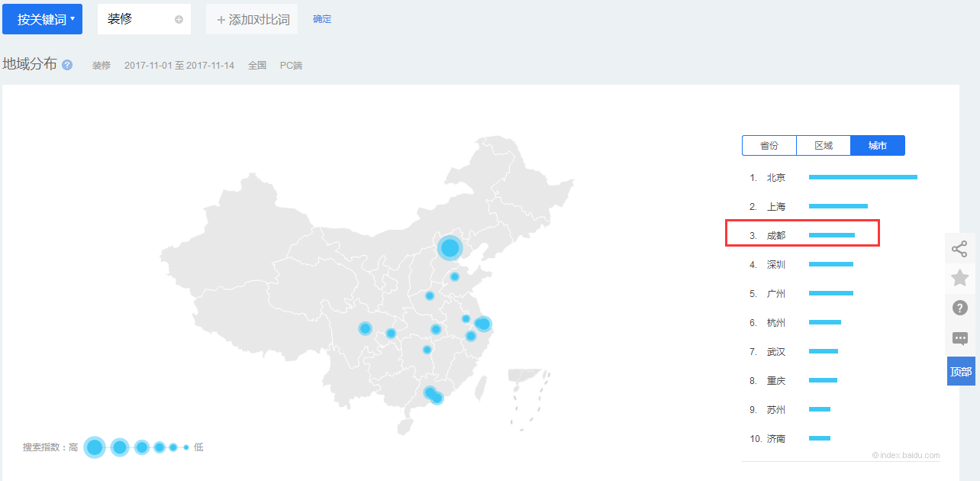980x481 pixels.
Task: Click 上海 in the city ranking
Action: pyautogui.click(x=776, y=206)
